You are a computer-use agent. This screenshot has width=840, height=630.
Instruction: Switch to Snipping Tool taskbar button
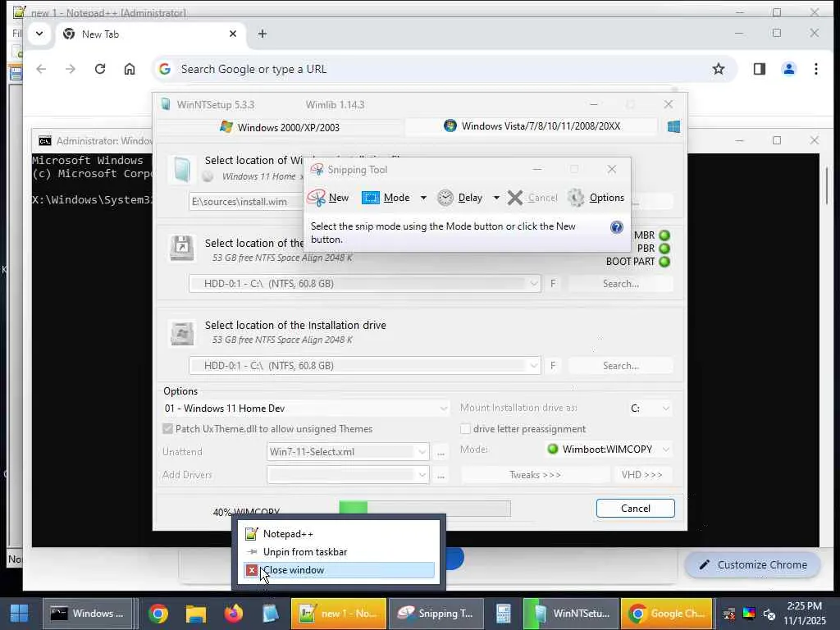(x=436, y=614)
